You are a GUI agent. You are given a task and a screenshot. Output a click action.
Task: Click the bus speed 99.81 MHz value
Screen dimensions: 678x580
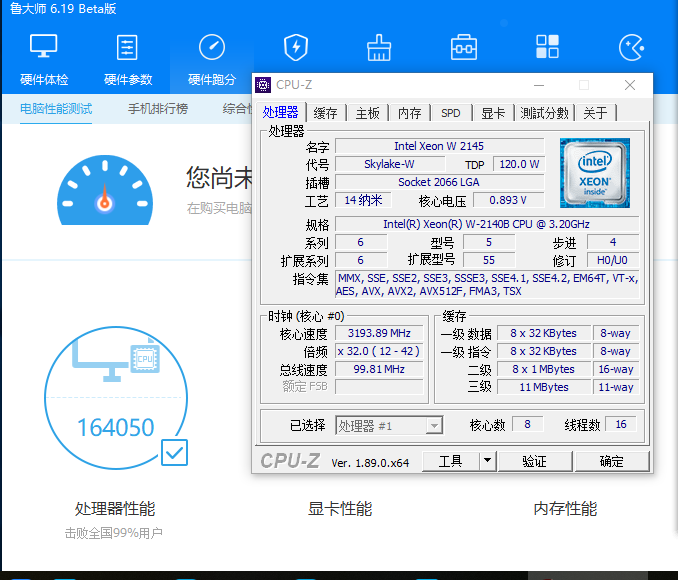pyautogui.click(x=379, y=369)
